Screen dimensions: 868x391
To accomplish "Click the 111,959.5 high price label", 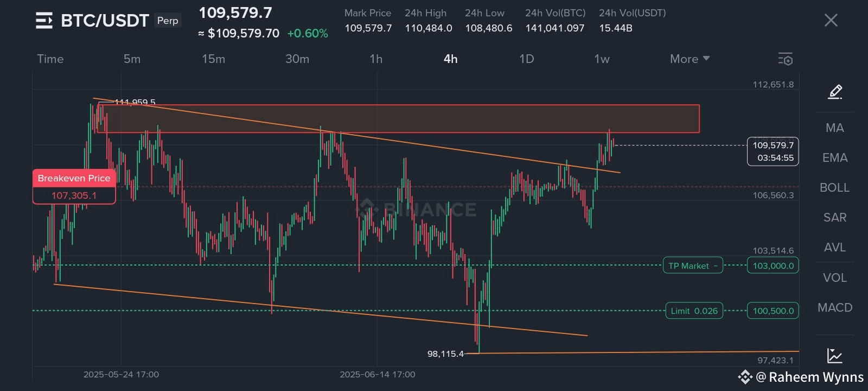I will [x=135, y=102].
